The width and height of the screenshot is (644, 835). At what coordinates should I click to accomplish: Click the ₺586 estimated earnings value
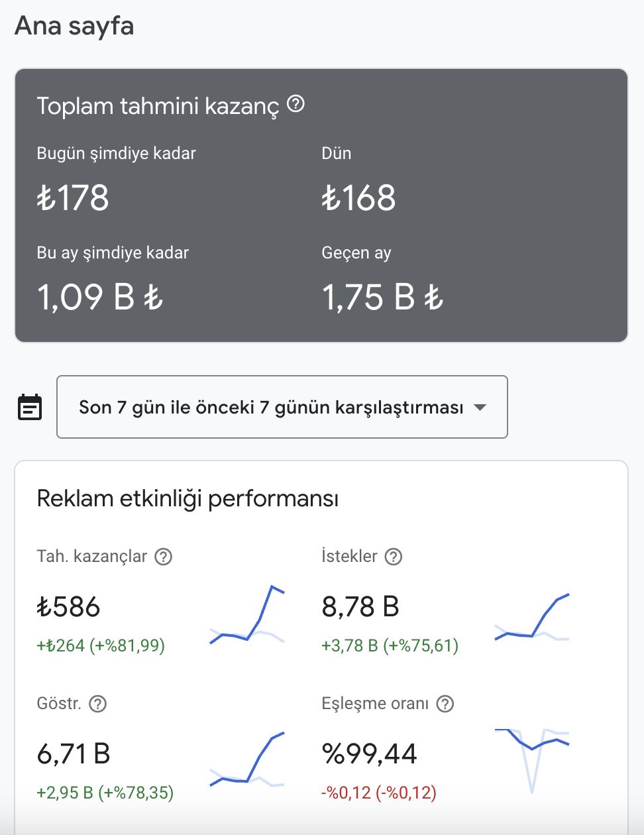tap(68, 607)
